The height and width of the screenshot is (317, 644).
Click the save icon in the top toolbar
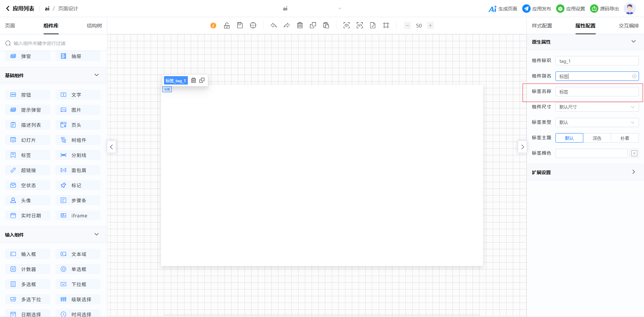tap(240, 25)
